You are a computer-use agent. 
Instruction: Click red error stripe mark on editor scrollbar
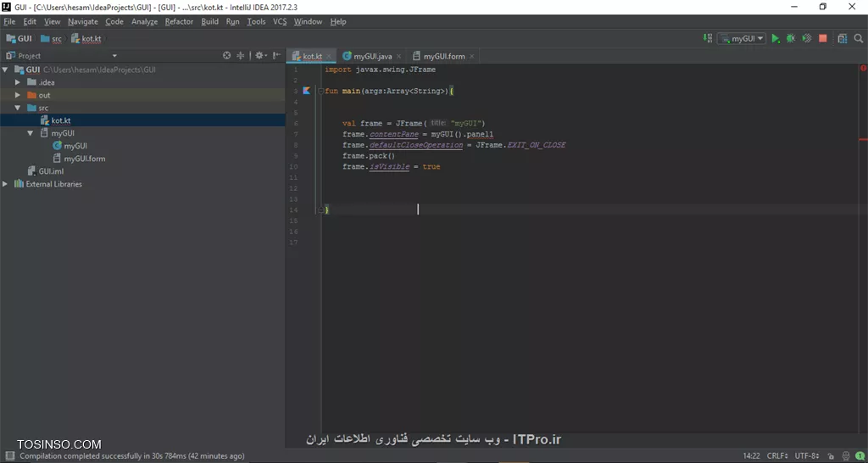[x=863, y=140]
